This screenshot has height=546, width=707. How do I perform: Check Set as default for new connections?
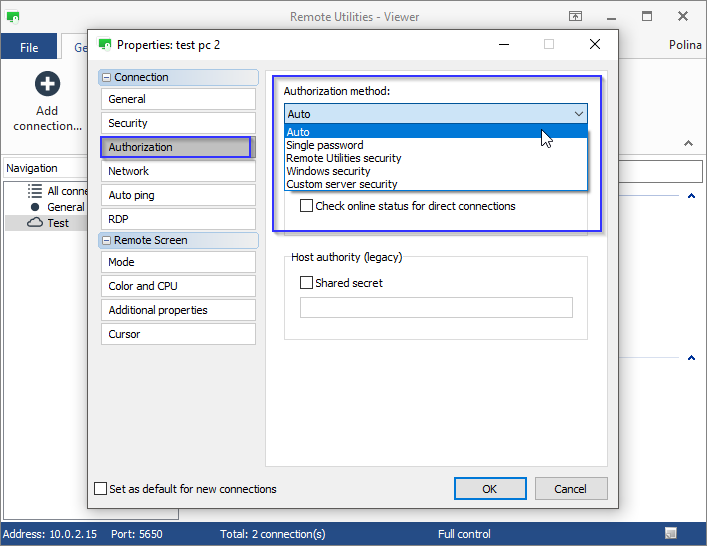click(100, 489)
